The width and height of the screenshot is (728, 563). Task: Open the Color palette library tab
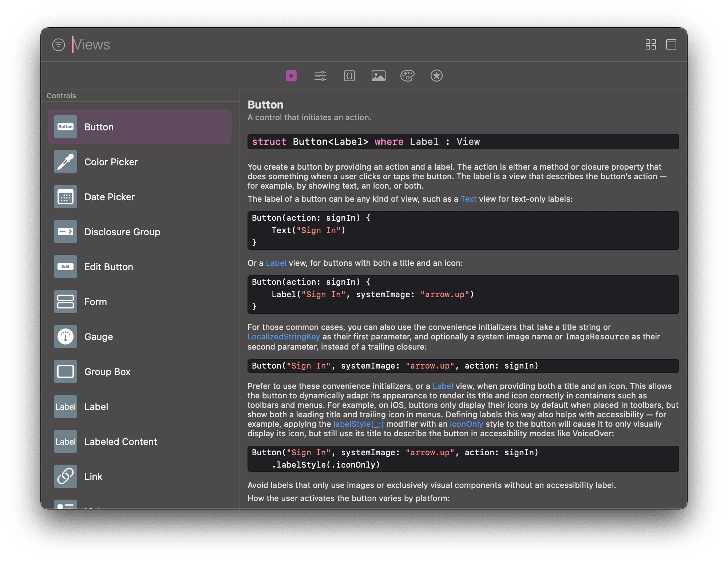click(x=407, y=76)
